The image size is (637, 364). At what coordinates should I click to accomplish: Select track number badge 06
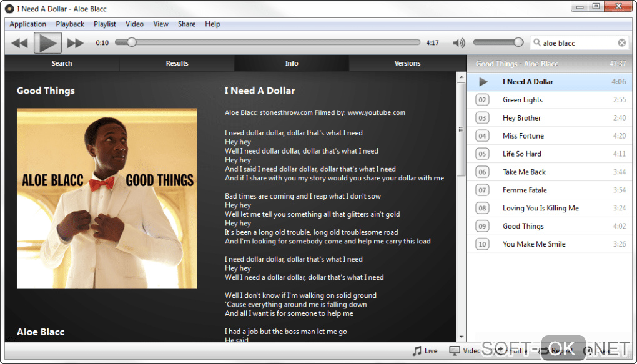(x=482, y=172)
